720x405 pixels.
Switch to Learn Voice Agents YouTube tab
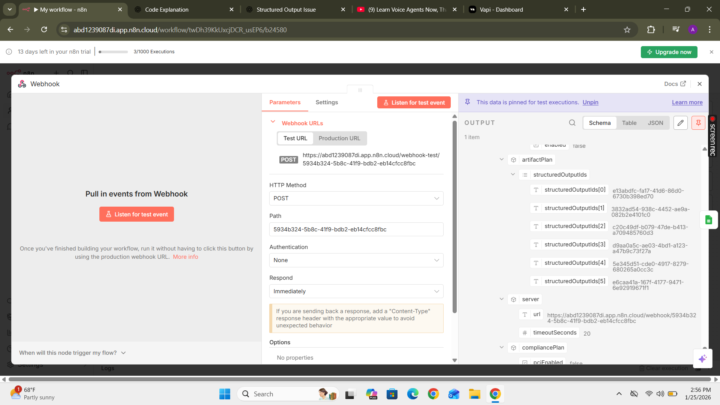[x=407, y=9]
